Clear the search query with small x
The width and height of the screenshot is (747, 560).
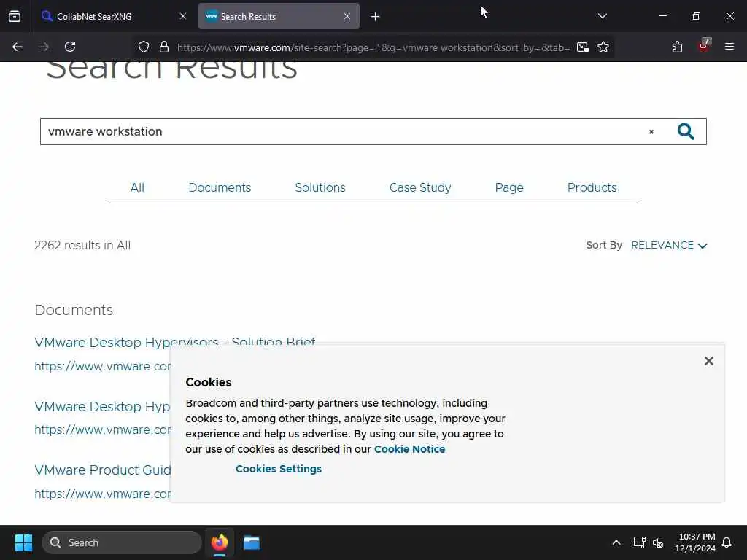click(x=651, y=132)
